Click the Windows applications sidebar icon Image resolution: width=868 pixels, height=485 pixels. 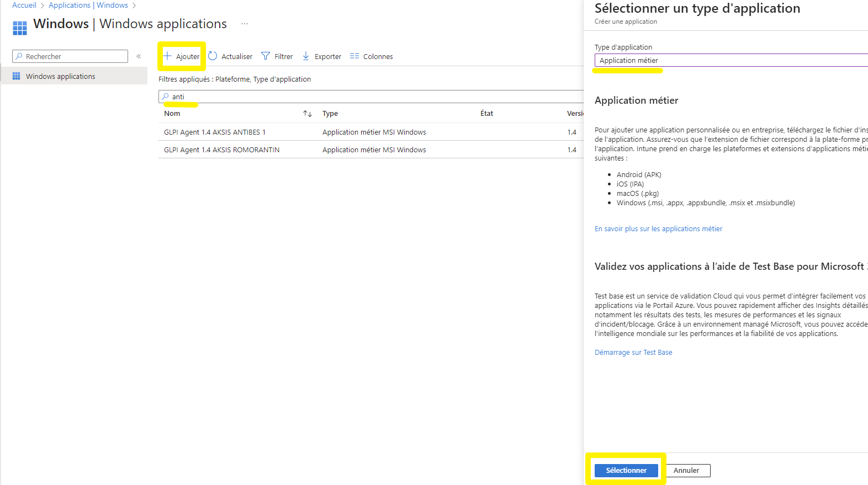tap(17, 76)
